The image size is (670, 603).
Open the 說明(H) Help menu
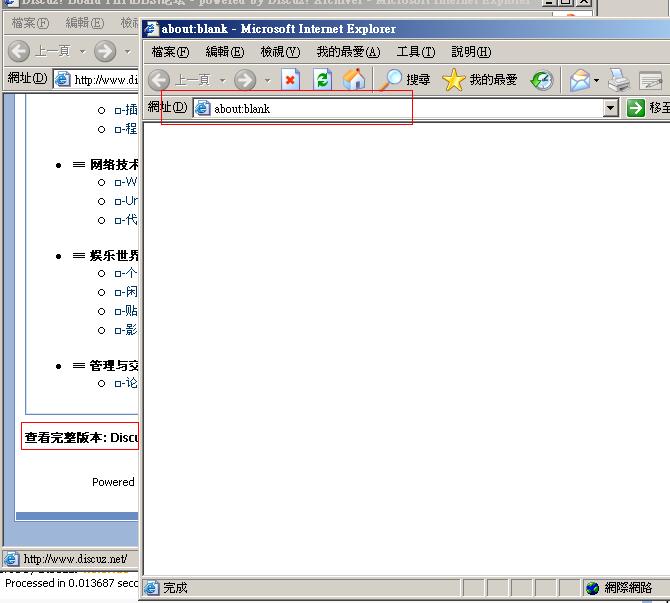pyautogui.click(x=471, y=52)
